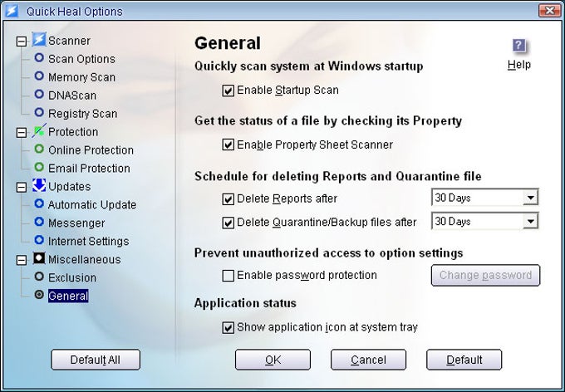Open Online Protection settings
The width and height of the screenshot is (565, 392).
pyautogui.click(x=91, y=149)
